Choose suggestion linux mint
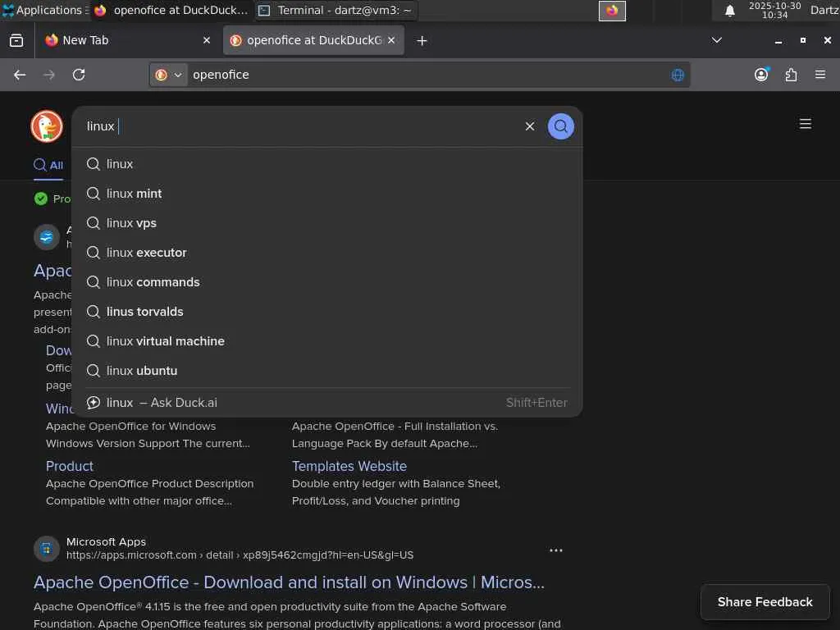This screenshot has width=840, height=630. click(x=326, y=194)
